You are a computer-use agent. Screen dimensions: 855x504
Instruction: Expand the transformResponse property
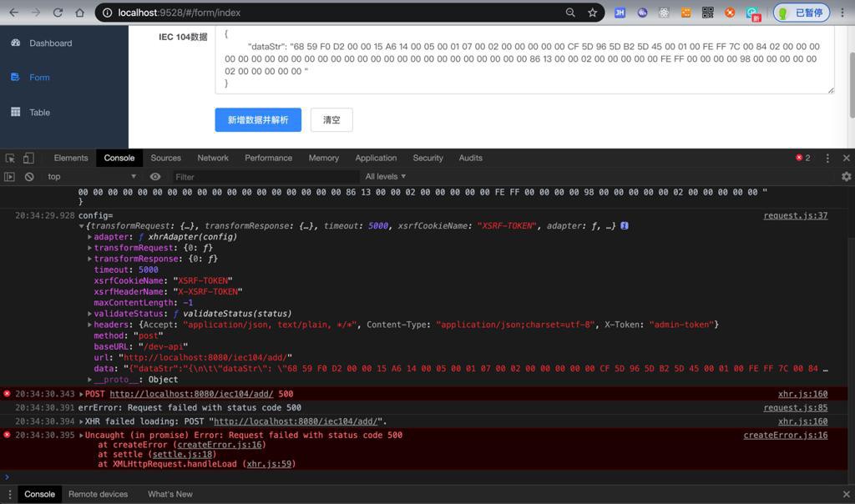(90, 259)
